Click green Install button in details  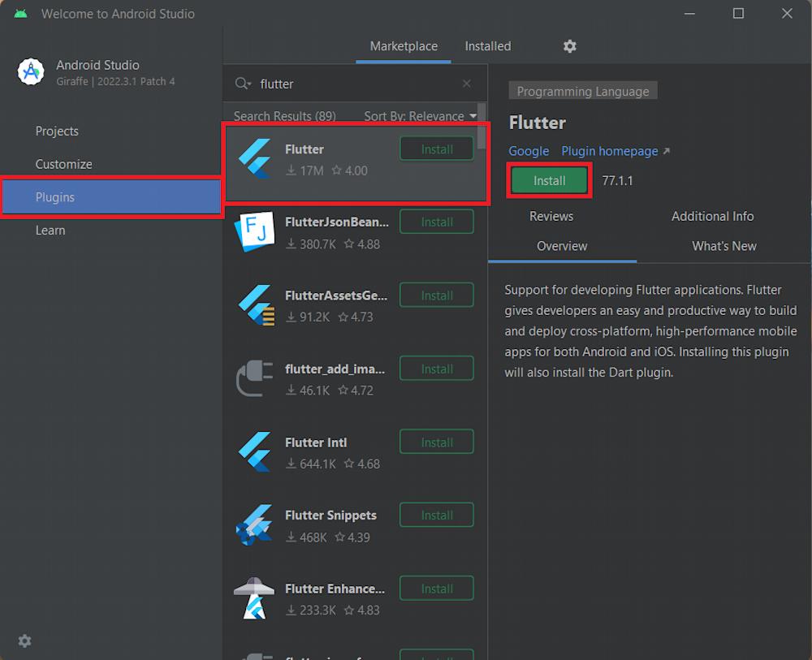coord(549,181)
